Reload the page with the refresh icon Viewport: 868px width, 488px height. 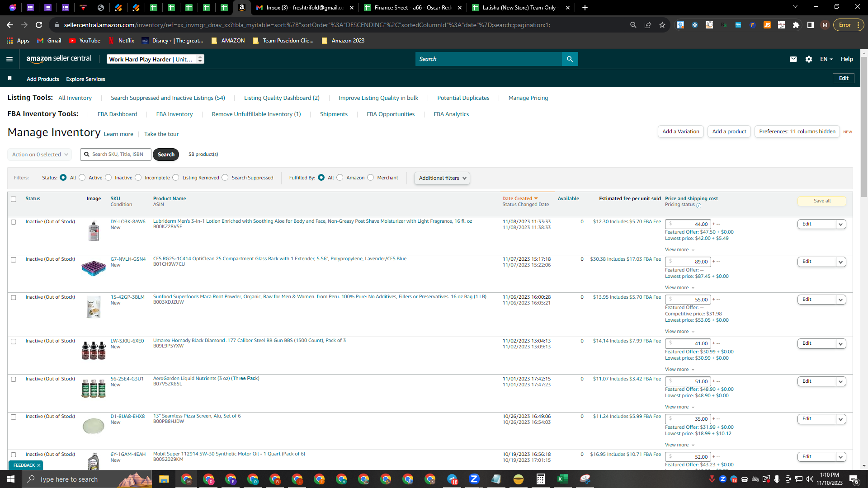click(x=39, y=25)
